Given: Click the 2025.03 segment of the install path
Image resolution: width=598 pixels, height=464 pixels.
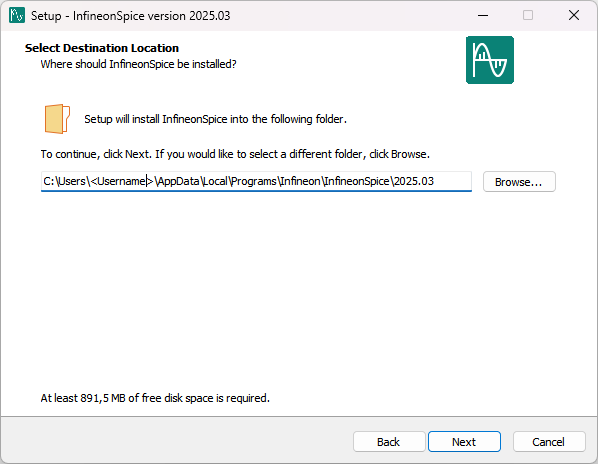Looking at the screenshot, I should coord(413,181).
